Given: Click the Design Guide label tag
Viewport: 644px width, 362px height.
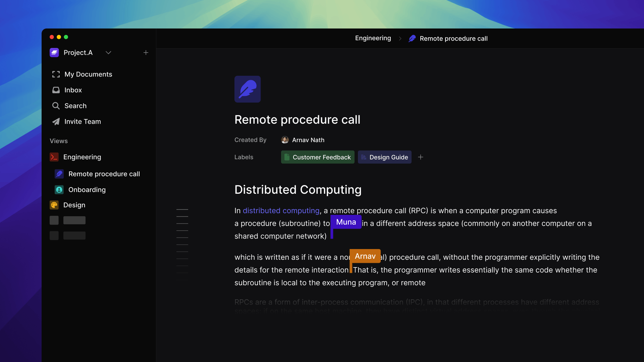Looking at the screenshot, I should coord(385,157).
